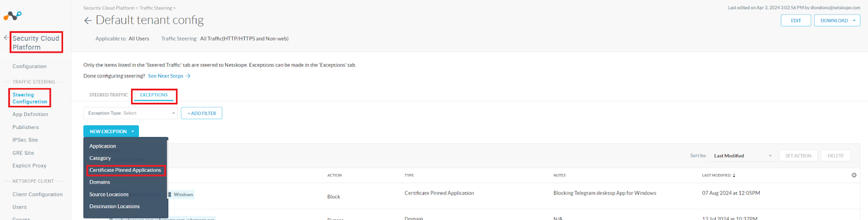Image resolution: width=868 pixels, height=220 pixels.
Task: Click '07 Aug 2024 at 12:05PM' date cell
Action: click(731, 193)
